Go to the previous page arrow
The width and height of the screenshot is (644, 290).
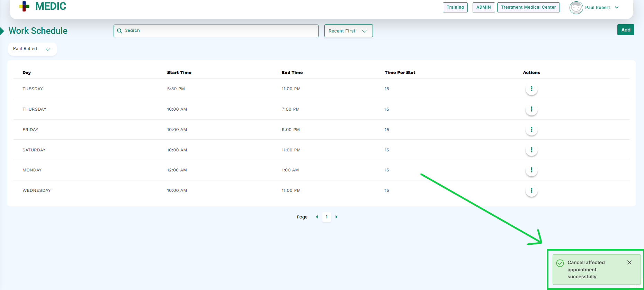[317, 217]
